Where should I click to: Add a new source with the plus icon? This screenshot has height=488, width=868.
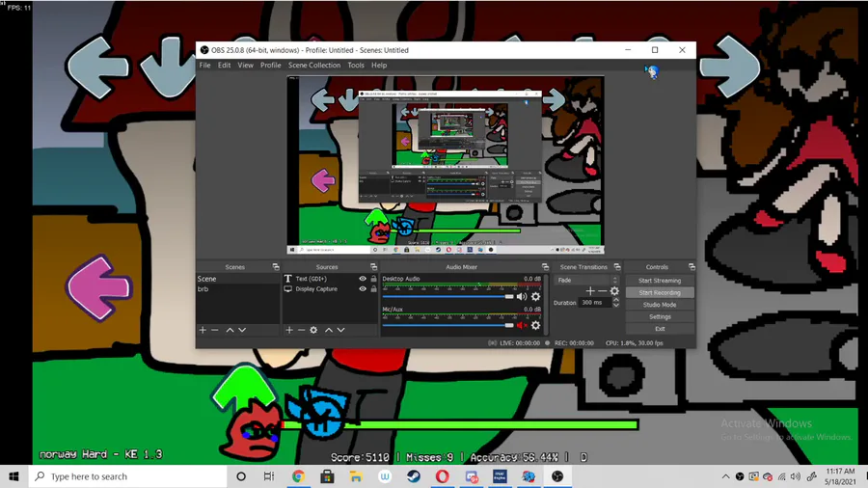(x=289, y=330)
